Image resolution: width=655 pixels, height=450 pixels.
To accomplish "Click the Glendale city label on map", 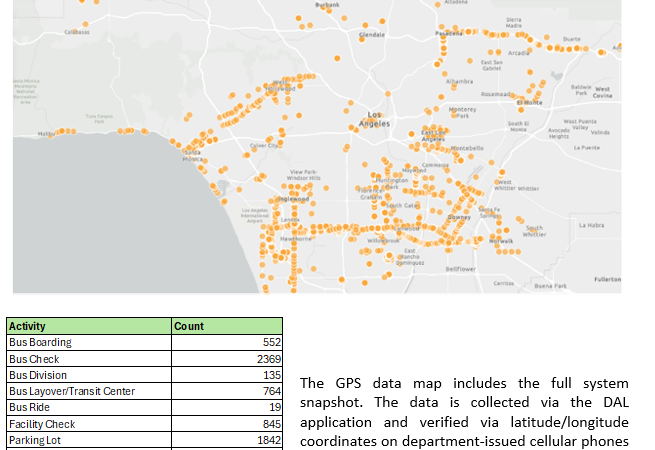I will [374, 35].
